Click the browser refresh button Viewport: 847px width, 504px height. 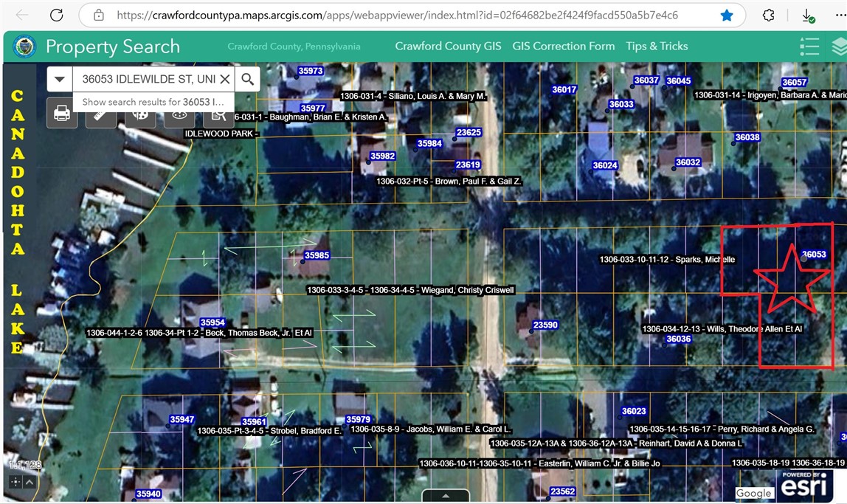pos(56,15)
